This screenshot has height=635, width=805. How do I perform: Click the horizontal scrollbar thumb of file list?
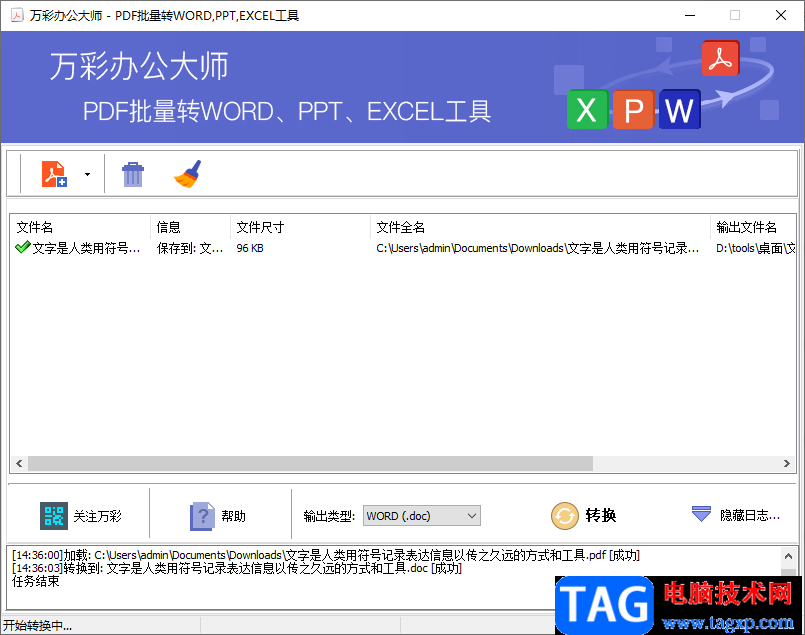311,464
